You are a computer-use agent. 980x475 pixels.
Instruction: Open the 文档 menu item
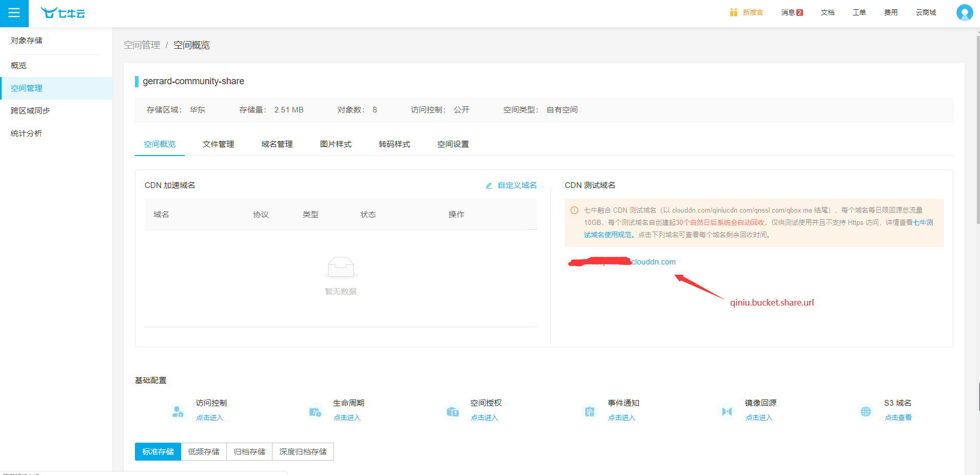[828, 12]
